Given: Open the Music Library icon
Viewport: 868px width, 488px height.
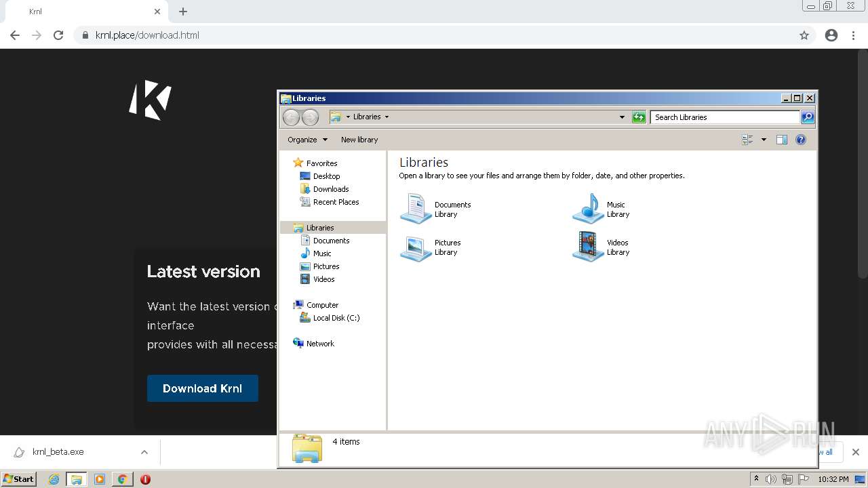Looking at the screenshot, I should [588, 209].
